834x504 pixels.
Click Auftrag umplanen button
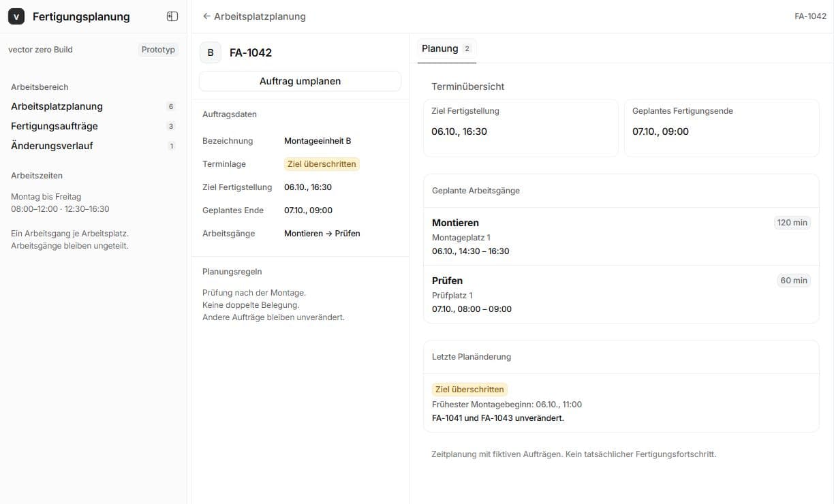point(300,81)
